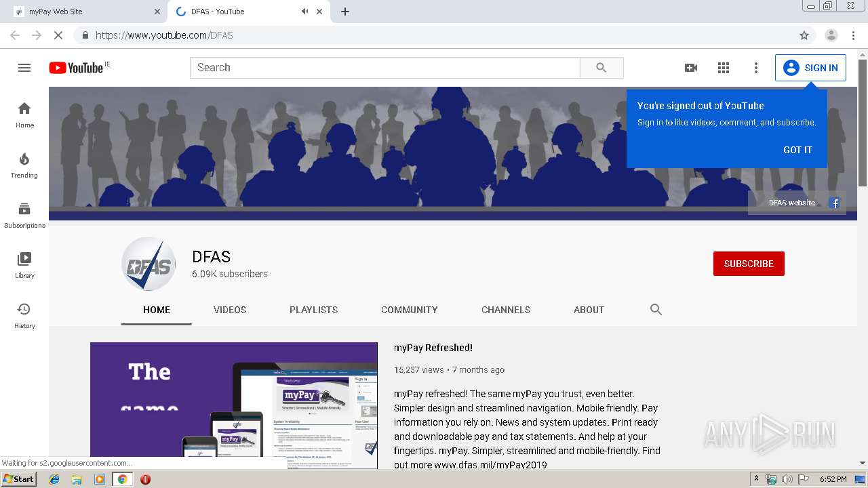Click the 15,237 views metadata text
This screenshot has width=868, height=488.
(x=418, y=369)
